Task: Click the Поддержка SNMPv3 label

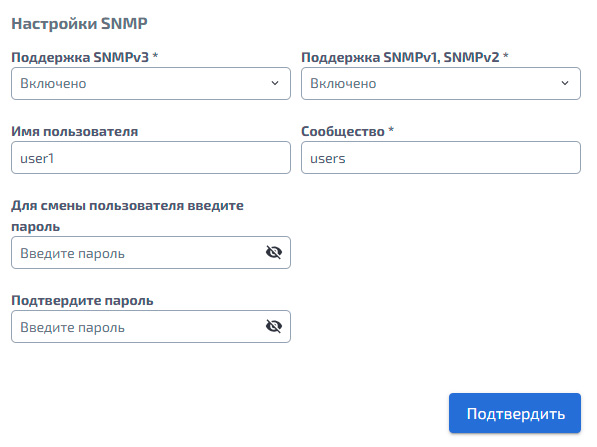Action: (85, 57)
